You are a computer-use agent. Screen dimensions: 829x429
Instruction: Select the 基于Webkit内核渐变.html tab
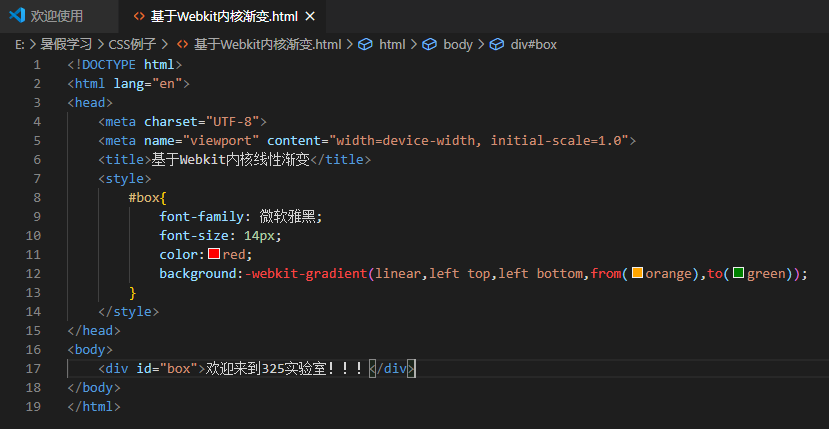223,16
